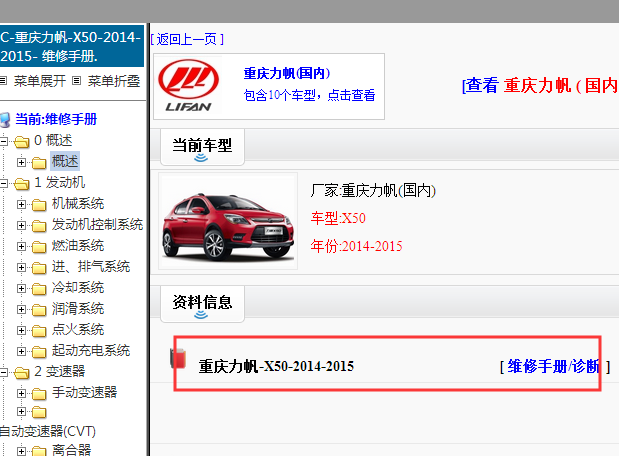Image resolution: width=619 pixels, height=456 pixels.
Task: Click the folder icon next to 冷却系统
Action: pyautogui.click(x=39, y=288)
